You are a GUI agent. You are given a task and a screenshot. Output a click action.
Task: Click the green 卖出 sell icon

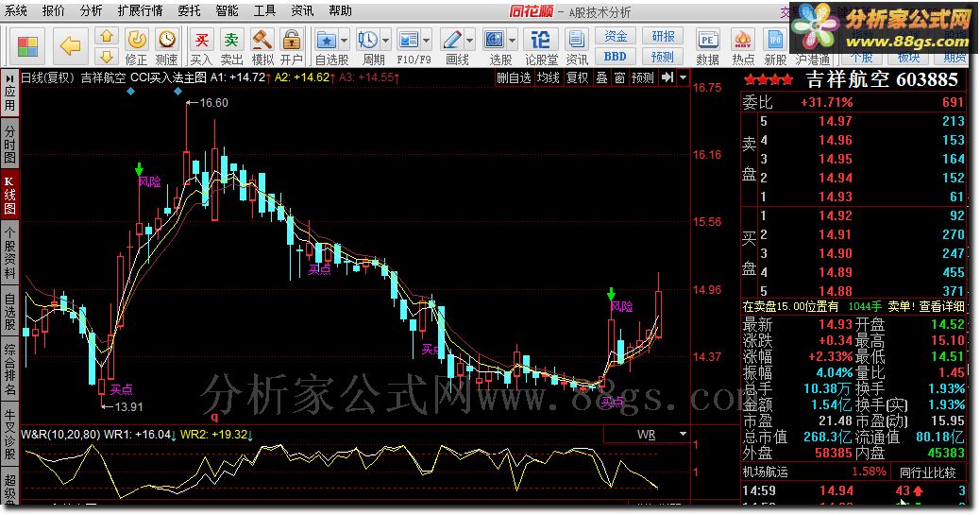coord(231,40)
